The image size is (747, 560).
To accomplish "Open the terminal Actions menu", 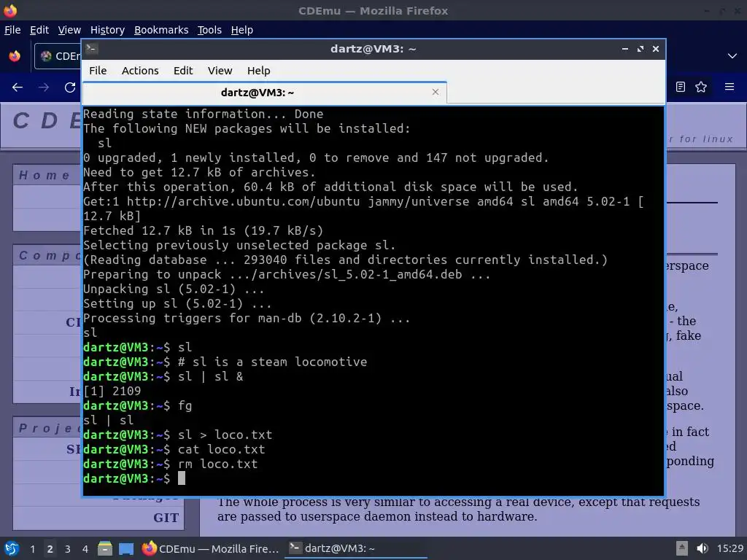I will (140, 71).
